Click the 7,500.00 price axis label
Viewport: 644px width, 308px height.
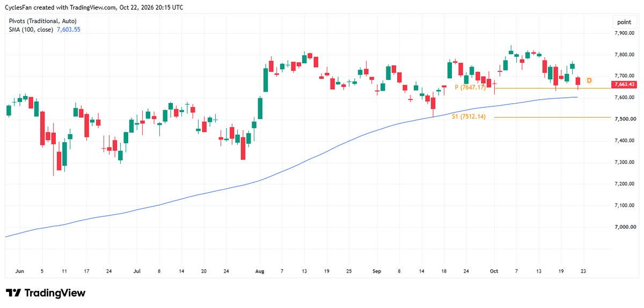625,119
